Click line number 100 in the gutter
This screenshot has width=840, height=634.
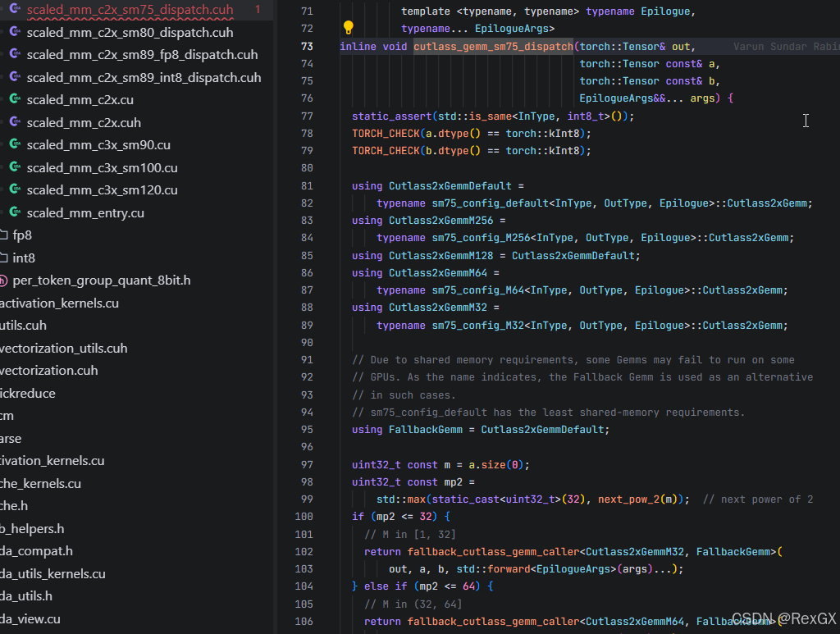pos(304,516)
